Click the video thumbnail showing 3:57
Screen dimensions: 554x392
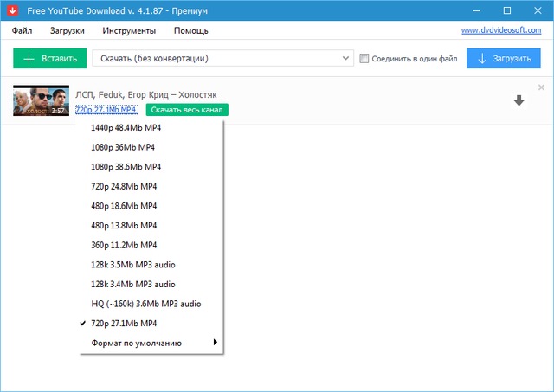coord(41,100)
